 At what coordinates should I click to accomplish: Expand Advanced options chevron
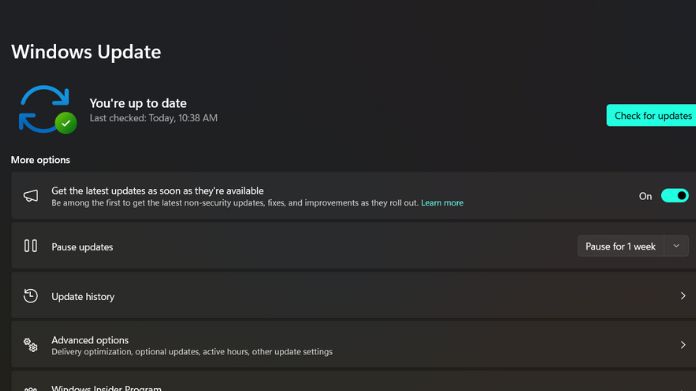tap(683, 345)
